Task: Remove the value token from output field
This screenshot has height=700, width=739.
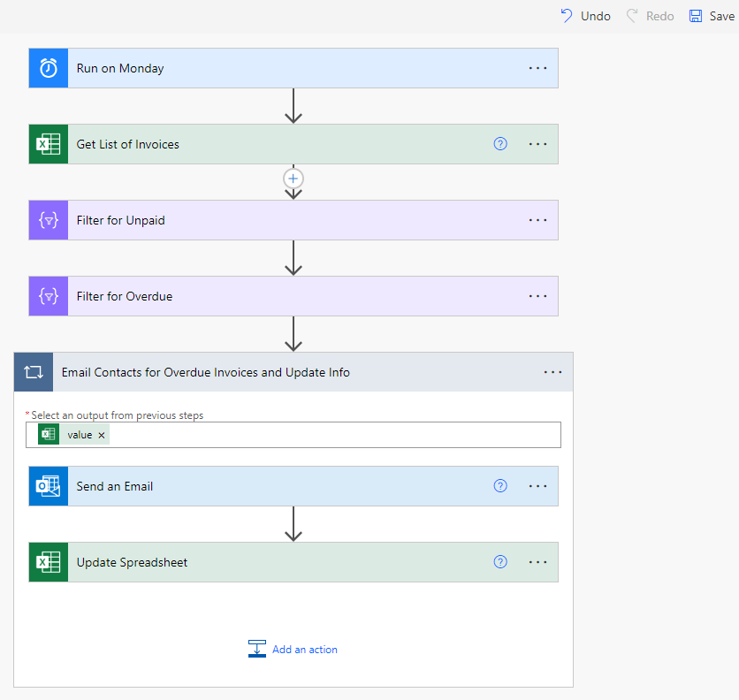Action: (102, 435)
